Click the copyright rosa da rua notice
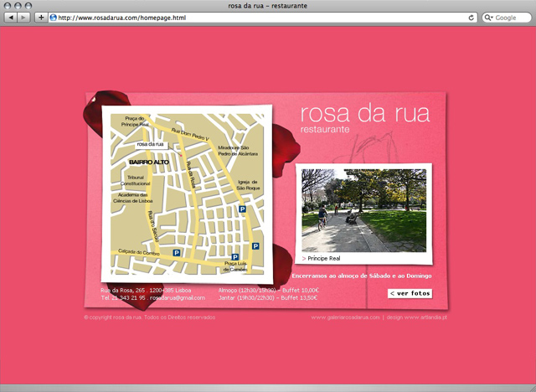 pos(150,317)
